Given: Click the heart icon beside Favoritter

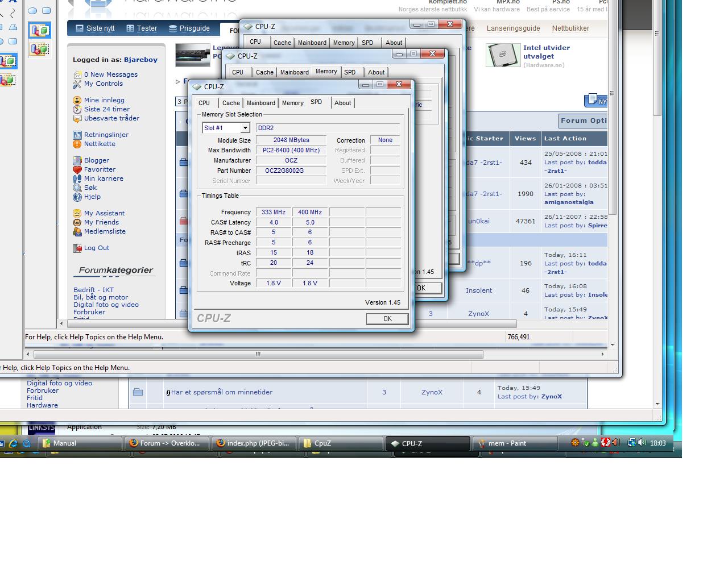Looking at the screenshot, I should coord(77,169).
